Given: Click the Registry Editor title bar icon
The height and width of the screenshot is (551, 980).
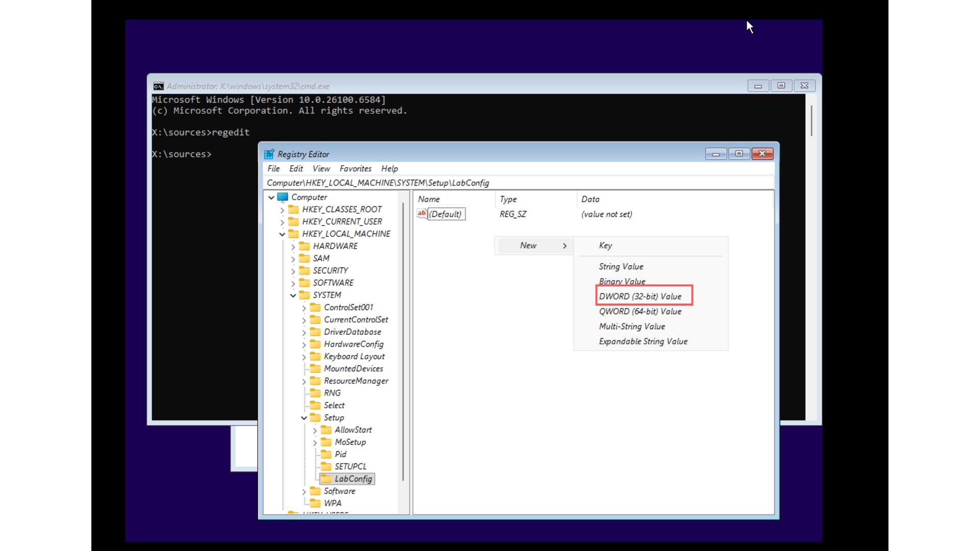Looking at the screenshot, I should (x=269, y=154).
